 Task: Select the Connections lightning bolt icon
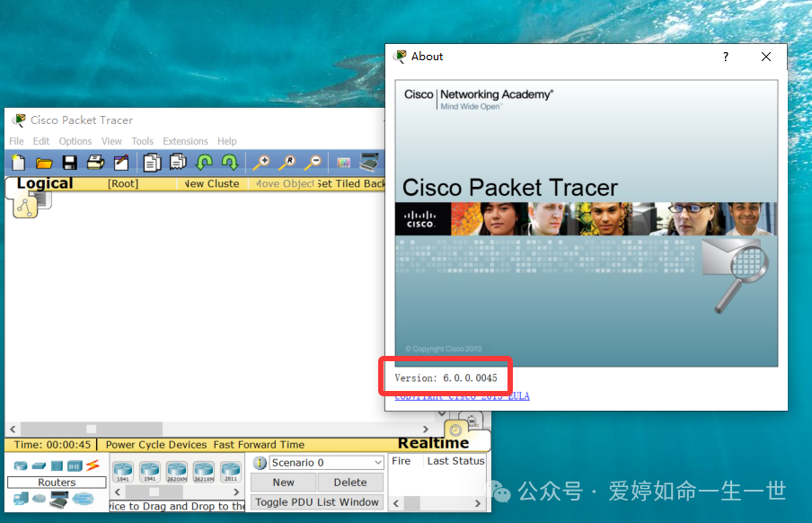(93, 465)
